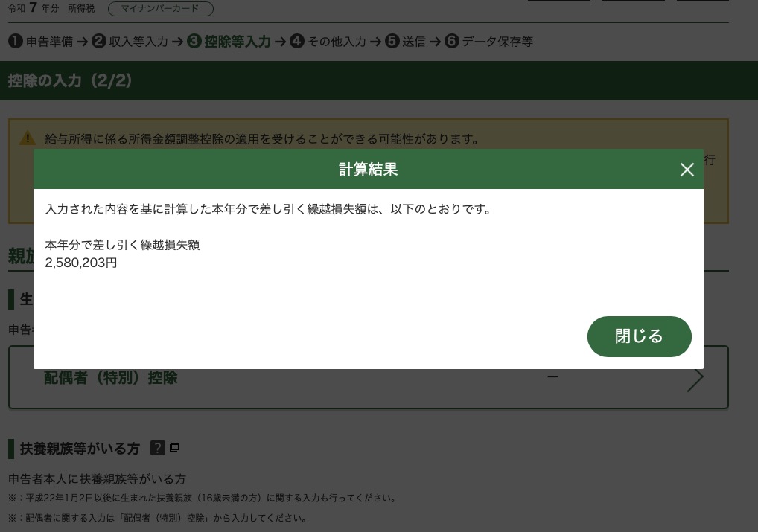Click the step 3 控除等入力 number icon
The image size is (758, 532).
click(194, 42)
